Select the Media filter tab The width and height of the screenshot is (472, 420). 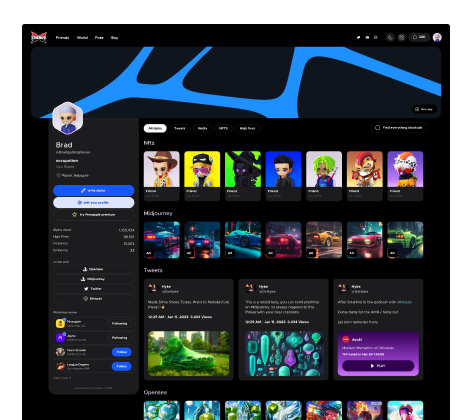click(x=202, y=128)
